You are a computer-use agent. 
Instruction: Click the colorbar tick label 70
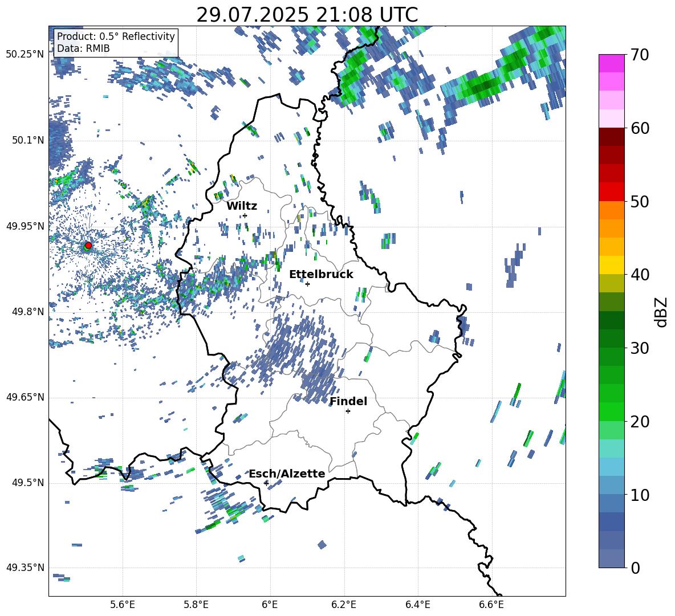[640, 55]
